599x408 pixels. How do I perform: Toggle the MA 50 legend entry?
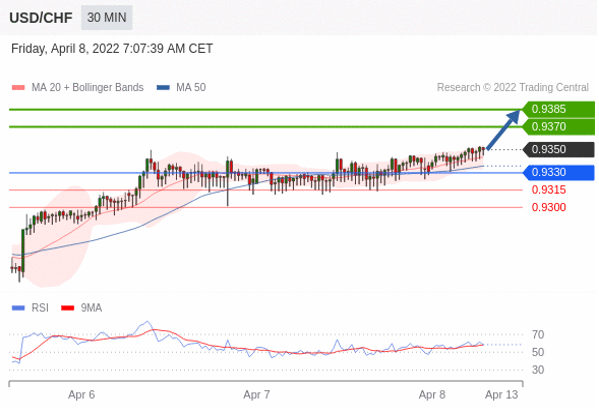(x=181, y=87)
